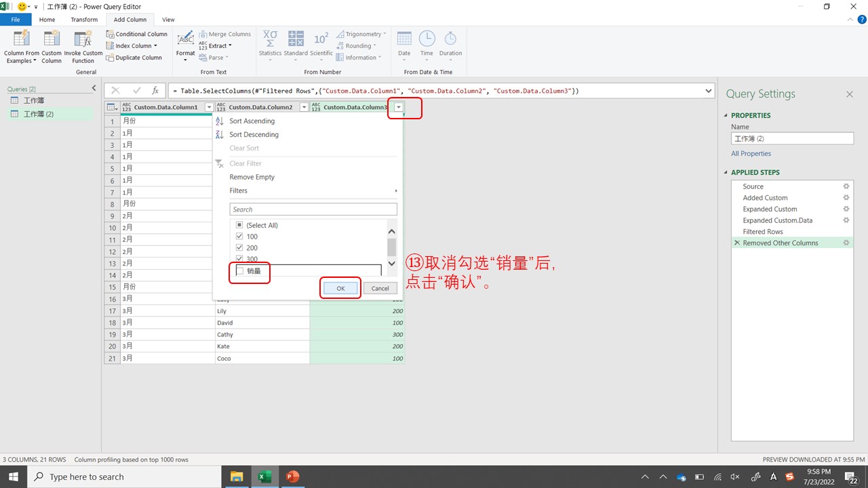
Task: Click formula bar confirm checkmark
Action: point(136,91)
